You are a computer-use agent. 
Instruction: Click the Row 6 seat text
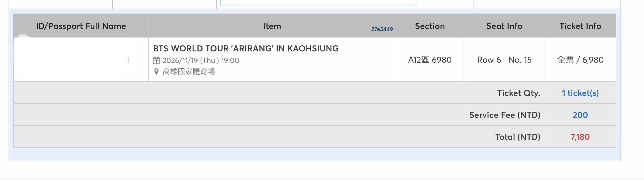[489, 60]
